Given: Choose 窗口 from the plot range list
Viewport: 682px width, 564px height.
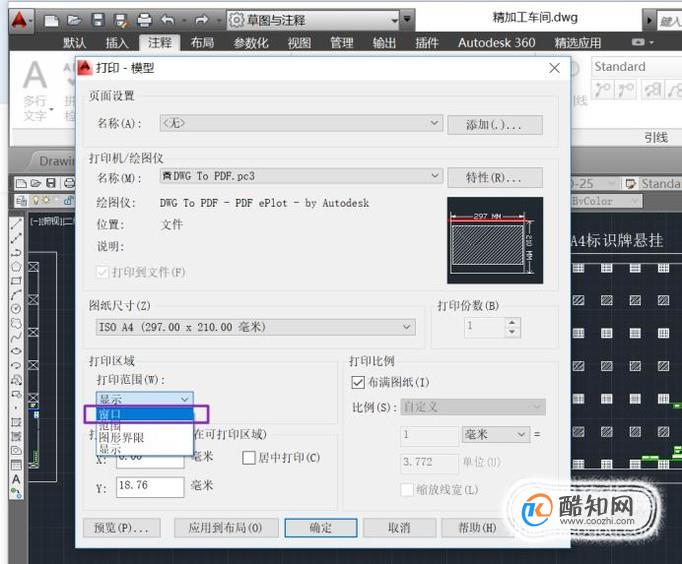Looking at the screenshot, I should 145,414.
